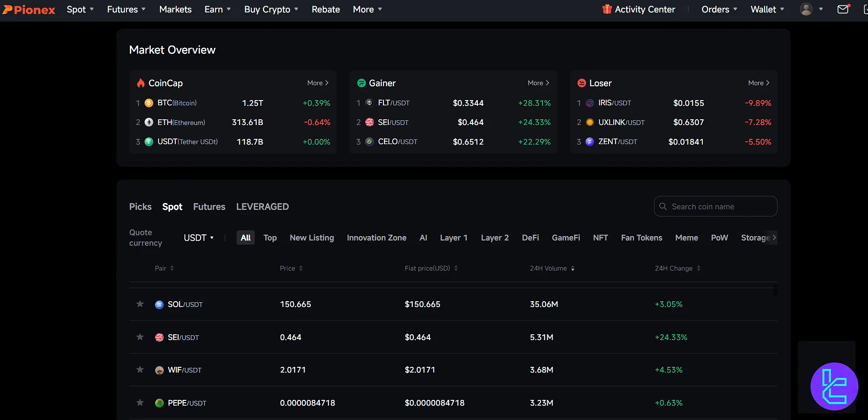Open the FLT/USDT gainer entry
The image size is (868, 420).
[x=453, y=103]
